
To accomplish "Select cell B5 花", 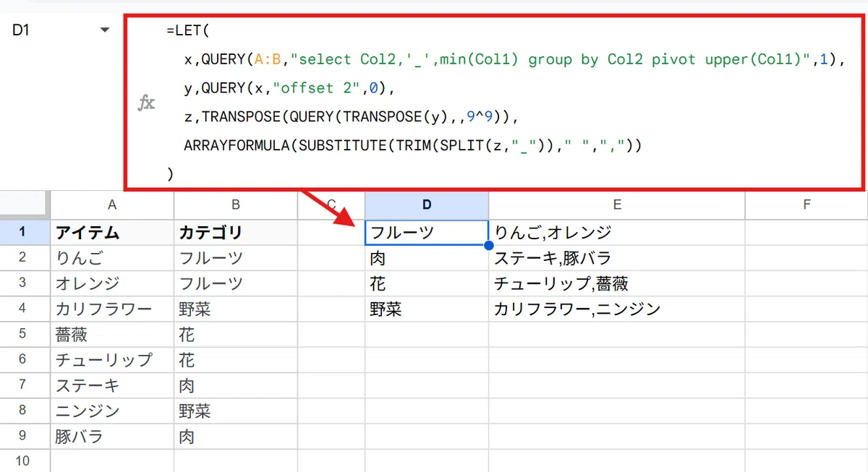I will [236, 335].
